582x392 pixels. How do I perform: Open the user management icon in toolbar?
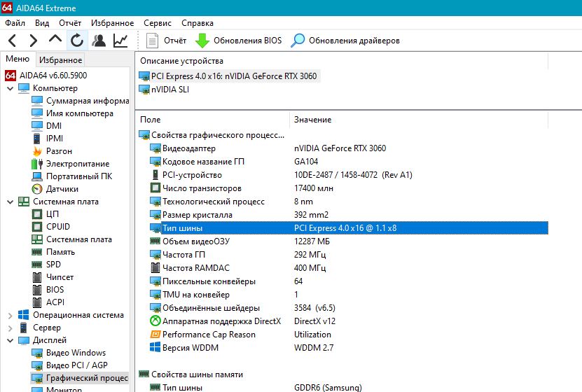tap(99, 41)
